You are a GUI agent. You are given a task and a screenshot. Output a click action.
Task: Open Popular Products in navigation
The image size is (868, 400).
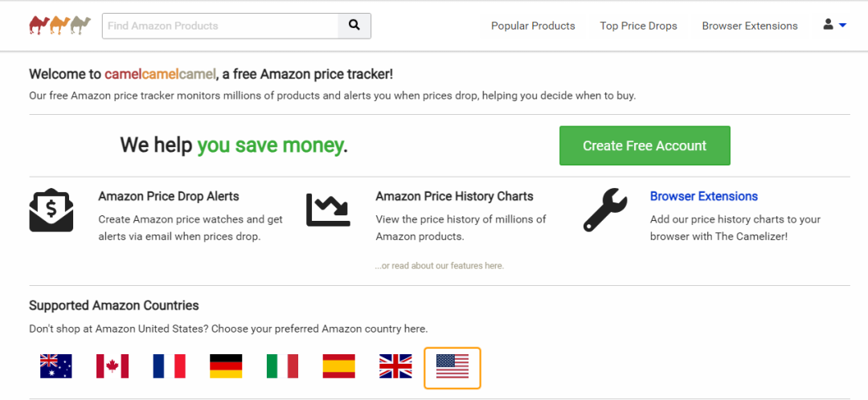point(533,26)
